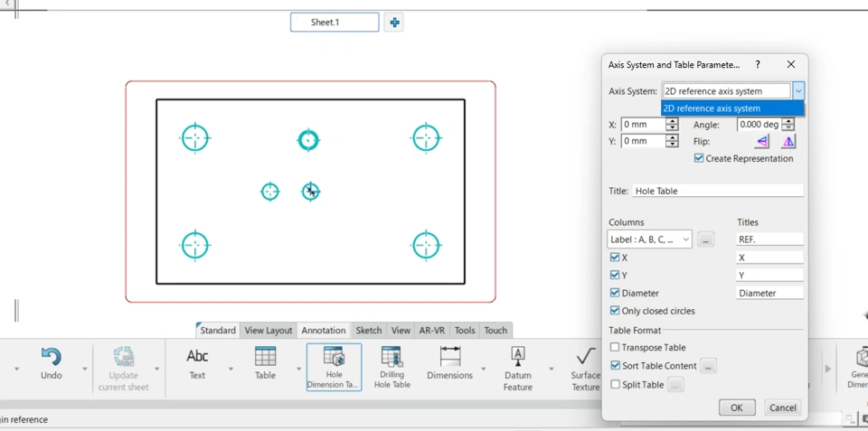Click the top-right hole circle in drawing

point(426,137)
